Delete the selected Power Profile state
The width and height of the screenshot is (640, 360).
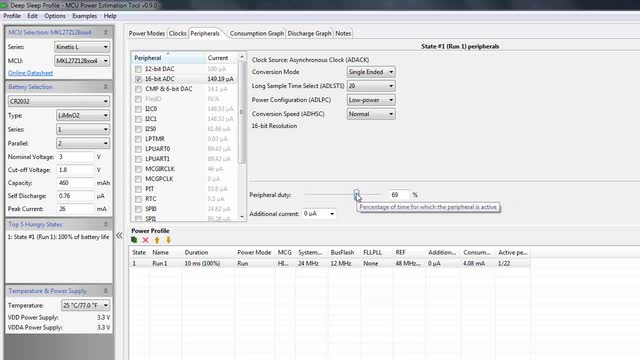pyautogui.click(x=145, y=240)
